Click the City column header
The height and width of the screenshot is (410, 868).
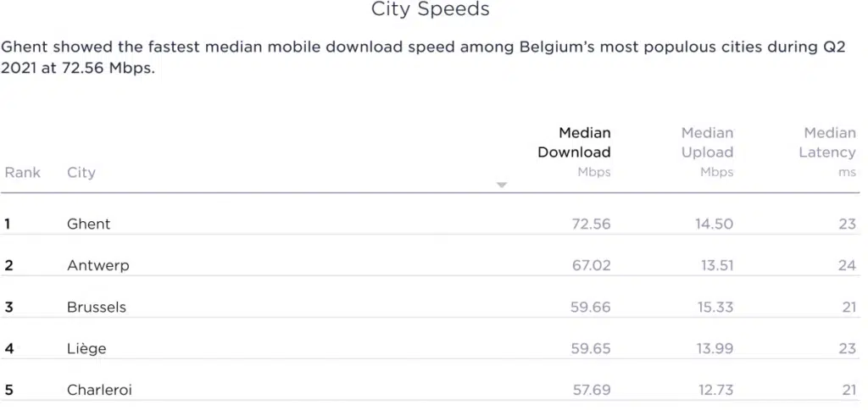click(x=81, y=173)
